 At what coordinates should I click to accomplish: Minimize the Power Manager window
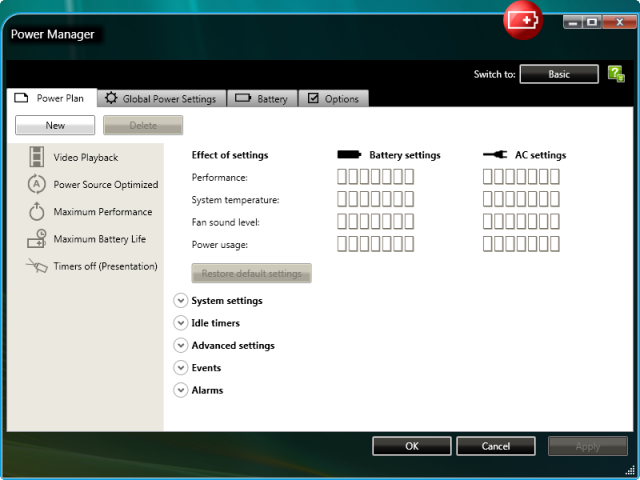(x=573, y=22)
